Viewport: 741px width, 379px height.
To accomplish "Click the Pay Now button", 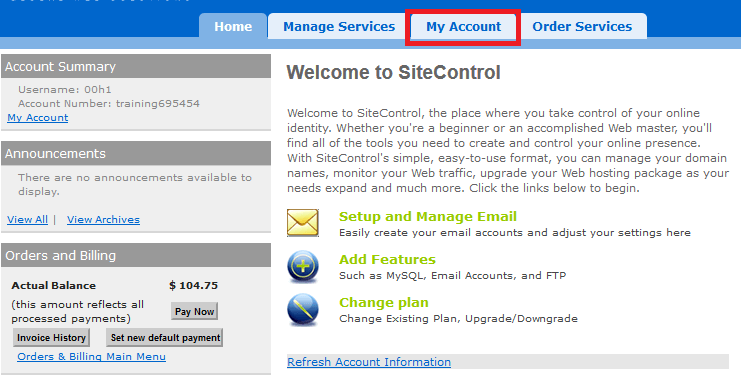I will click(194, 311).
